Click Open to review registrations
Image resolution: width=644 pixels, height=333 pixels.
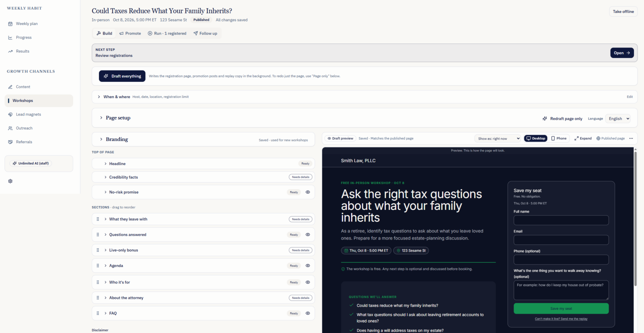click(622, 53)
